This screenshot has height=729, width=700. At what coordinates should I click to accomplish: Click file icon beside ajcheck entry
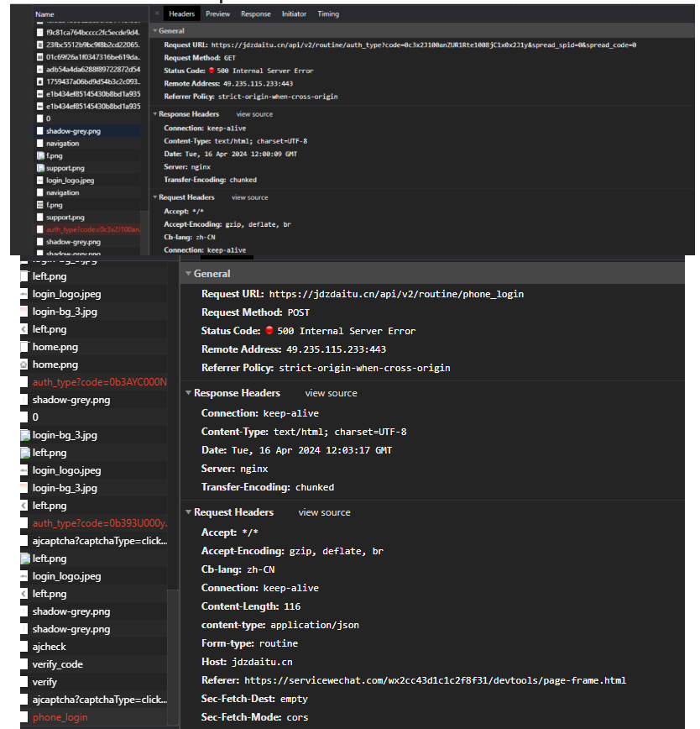point(24,647)
